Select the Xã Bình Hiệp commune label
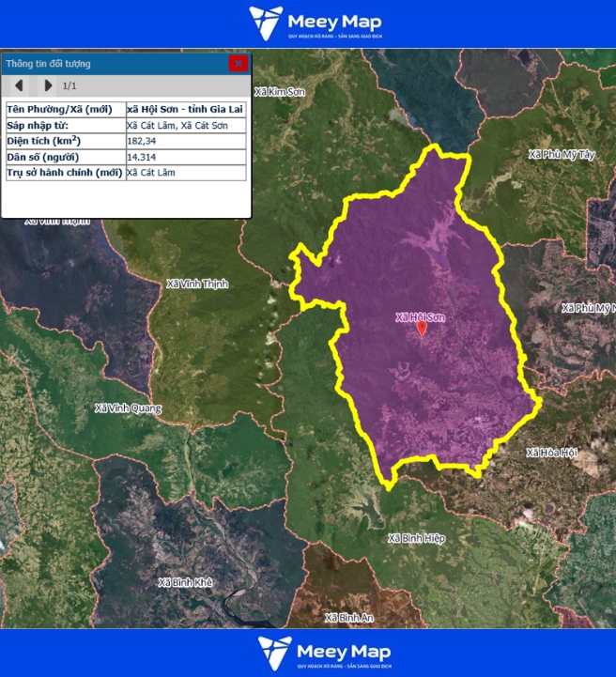616x677 pixels. [416, 538]
